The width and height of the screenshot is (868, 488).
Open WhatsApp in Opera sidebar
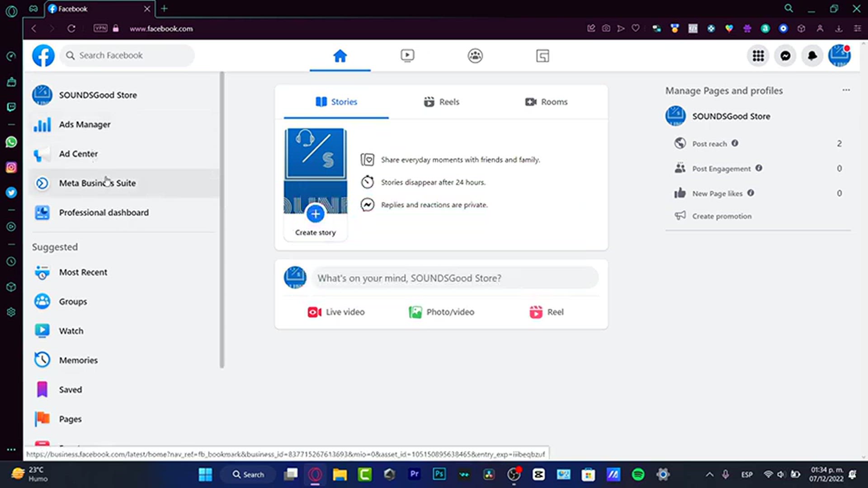11,142
